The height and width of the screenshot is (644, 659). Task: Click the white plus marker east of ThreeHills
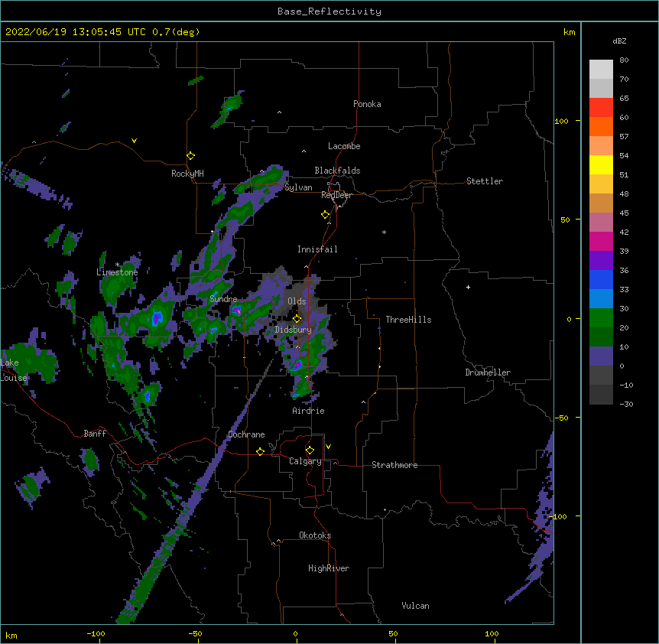tap(468, 287)
